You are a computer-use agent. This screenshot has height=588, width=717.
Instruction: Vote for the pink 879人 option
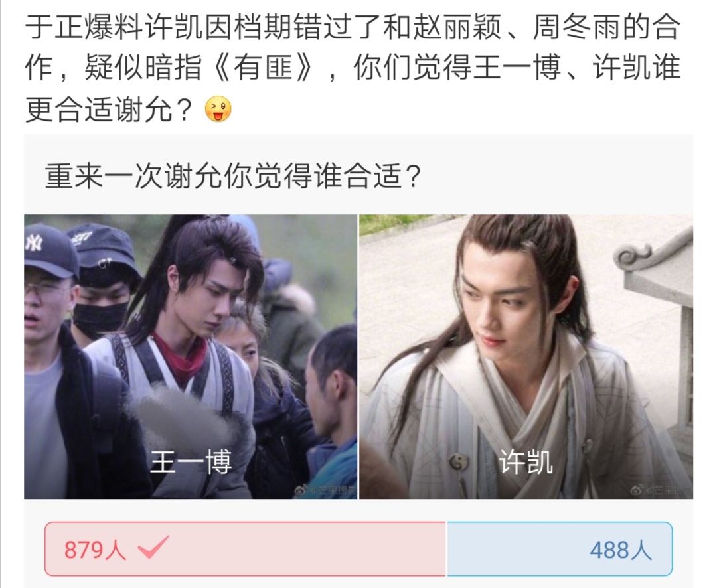coord(246,549)
